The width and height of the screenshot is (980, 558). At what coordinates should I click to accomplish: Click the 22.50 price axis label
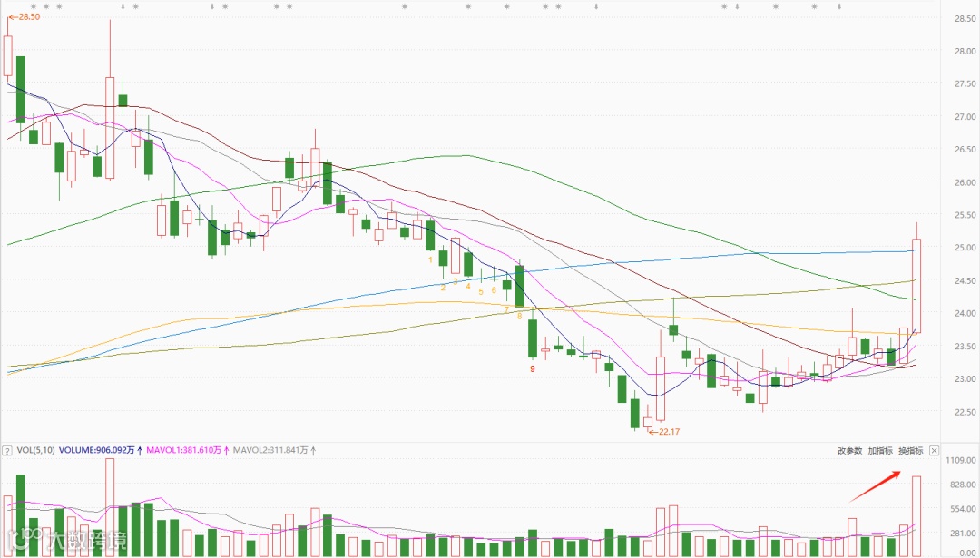[x=965, y=412]
